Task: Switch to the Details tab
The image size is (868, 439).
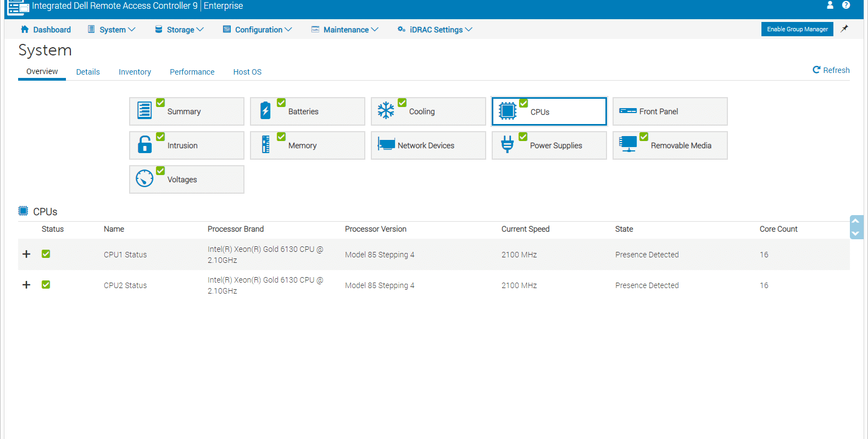Action: point(88,72)
